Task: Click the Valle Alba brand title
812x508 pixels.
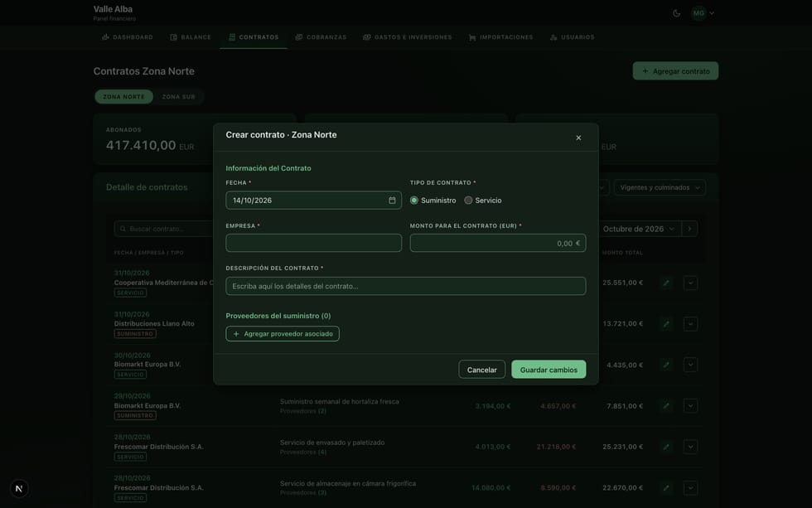Action: tap(113, 9)
